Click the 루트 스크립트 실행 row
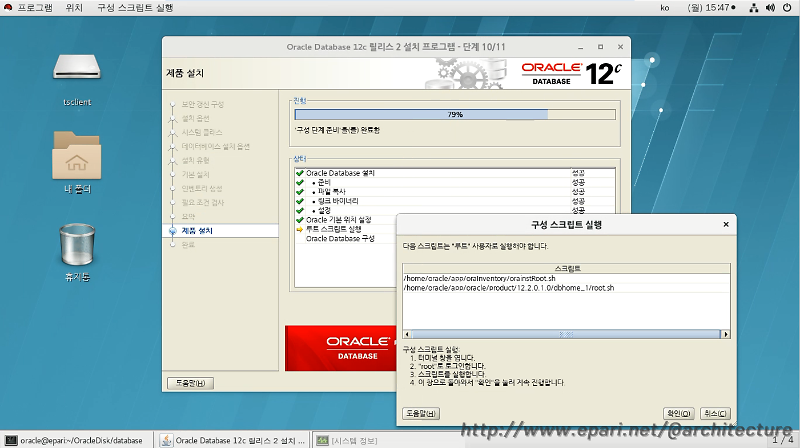 click(x=334, y=229)
